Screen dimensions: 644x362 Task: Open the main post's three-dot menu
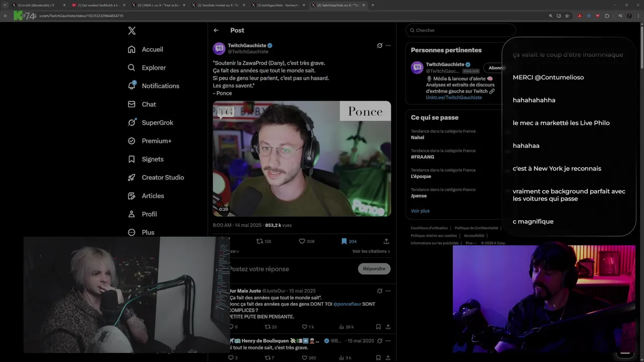[x=388, y=45]
